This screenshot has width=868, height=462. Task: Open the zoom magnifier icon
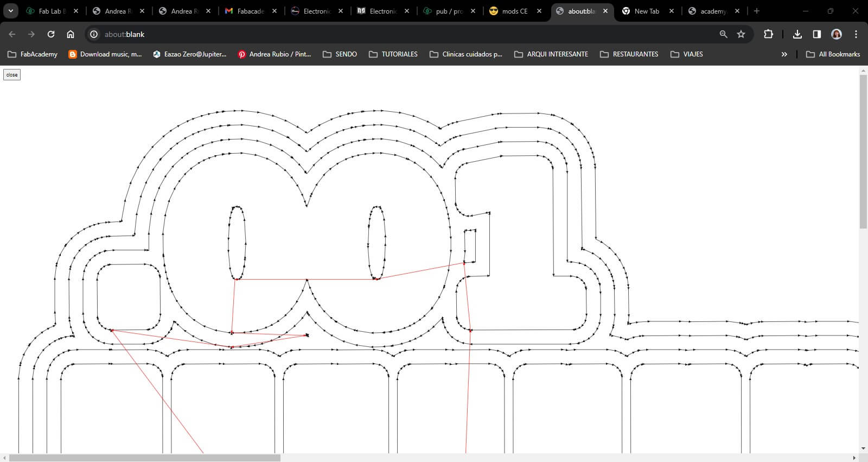pyautogui.click(x=723, y=34)
